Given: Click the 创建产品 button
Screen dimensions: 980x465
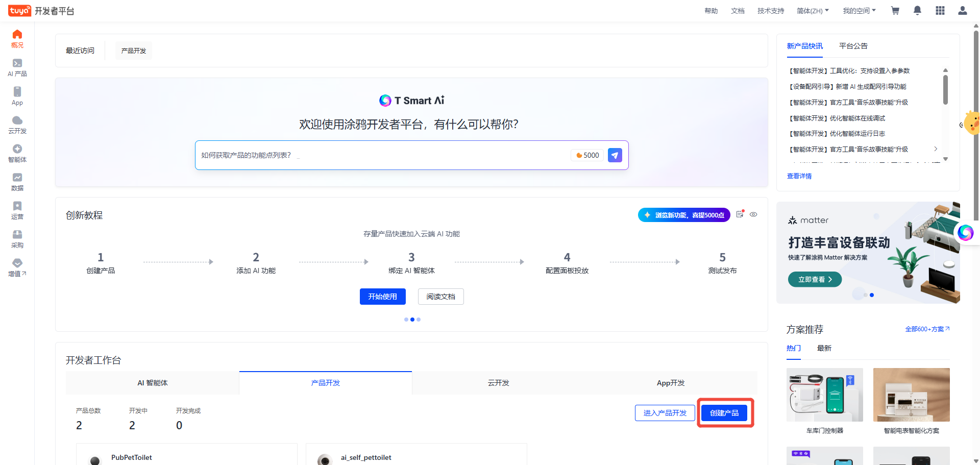Looking at the screenshot, I should click(x=724, y=413).
